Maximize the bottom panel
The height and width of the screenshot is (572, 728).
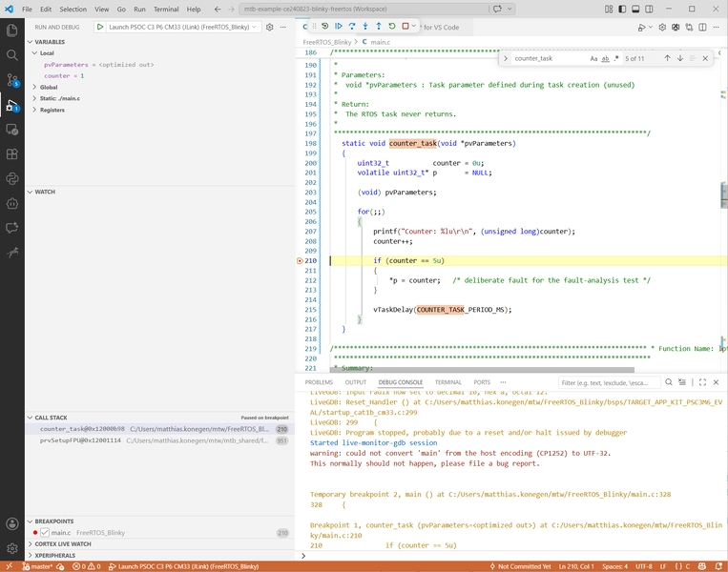[702, 382]
